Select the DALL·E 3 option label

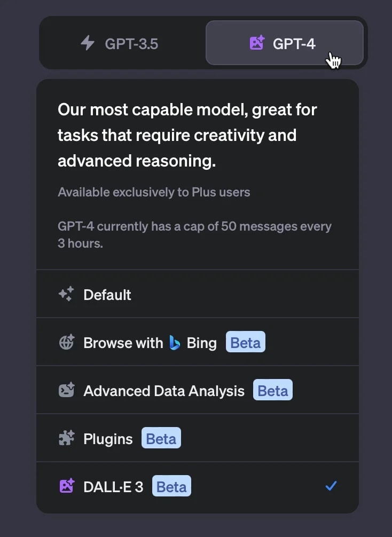pos(113,487)
